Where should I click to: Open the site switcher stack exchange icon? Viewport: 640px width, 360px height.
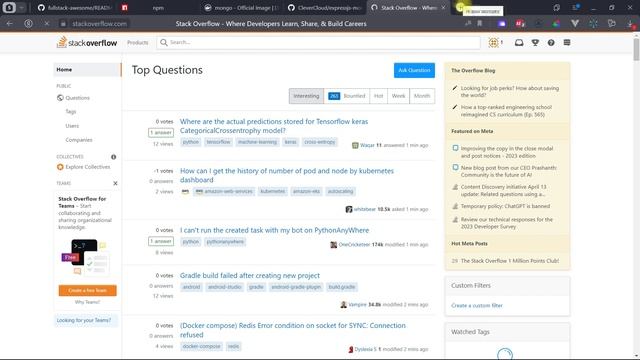[x=567, y=42]
